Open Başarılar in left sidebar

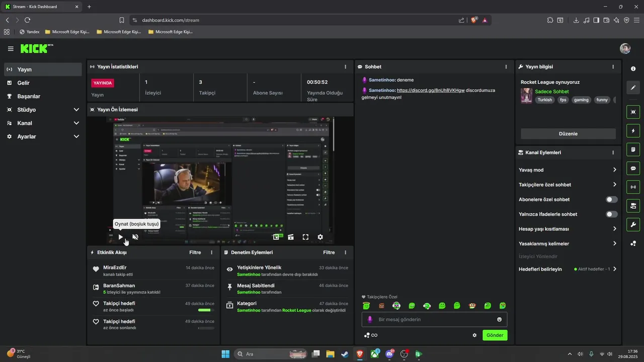point(43,96)
